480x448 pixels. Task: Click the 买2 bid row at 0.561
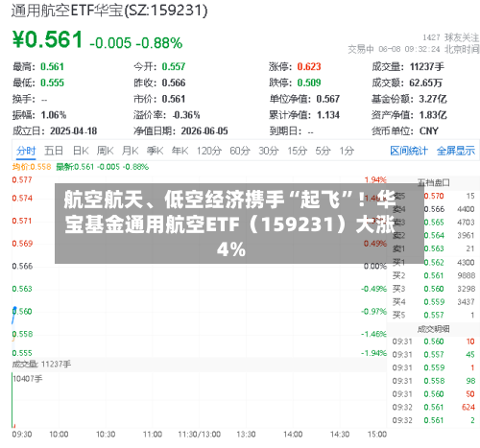tap(434, 275)
